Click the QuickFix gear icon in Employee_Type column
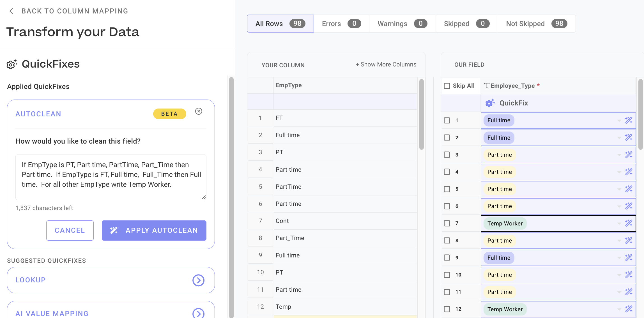 [490, 103]
